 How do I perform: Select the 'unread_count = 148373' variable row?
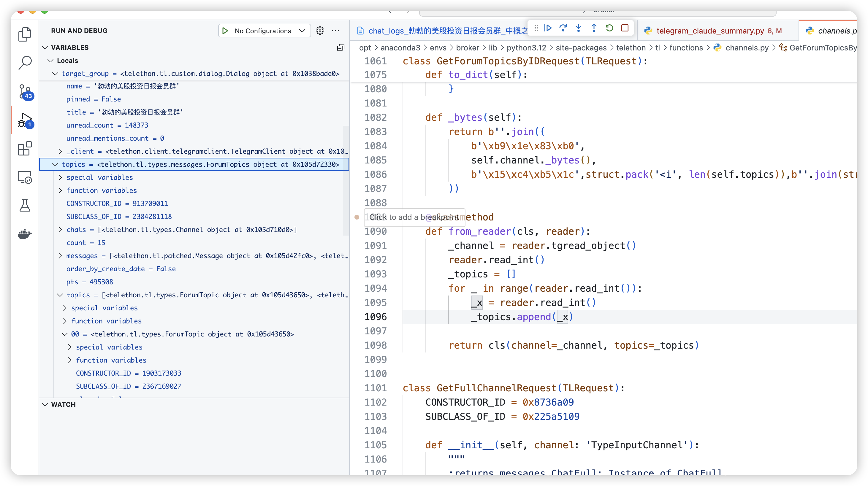pos(194,125)
